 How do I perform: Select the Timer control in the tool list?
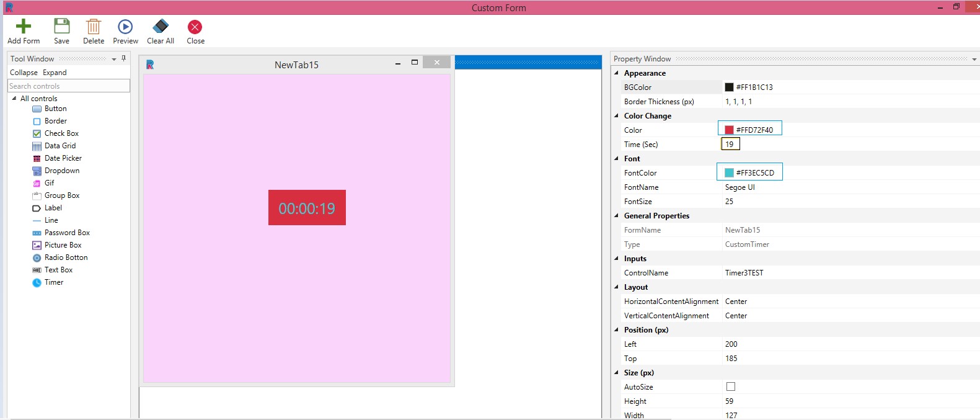[x=53, y=282]
